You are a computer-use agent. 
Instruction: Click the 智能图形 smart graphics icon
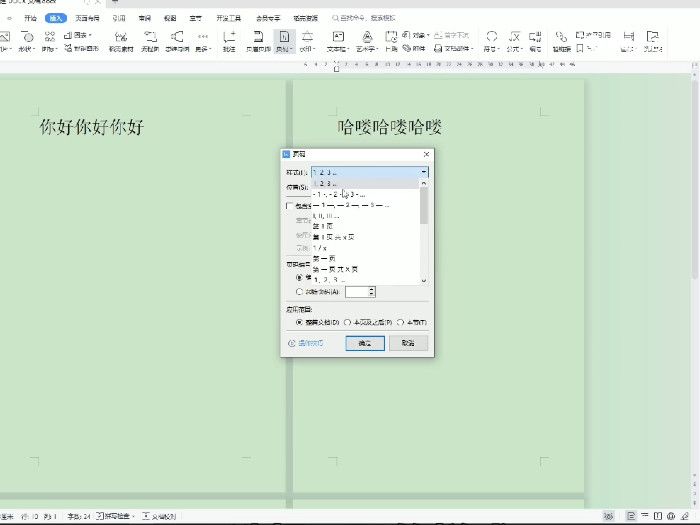point(81,48)
